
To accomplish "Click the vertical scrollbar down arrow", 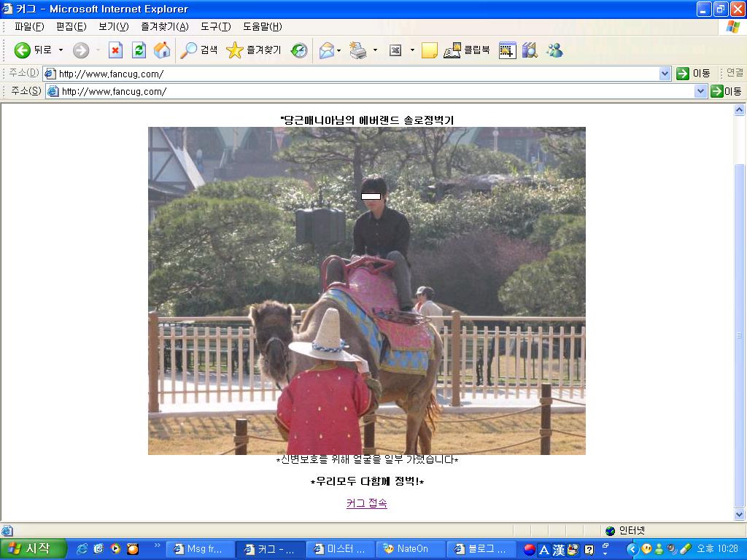I will pyautogui.click(x=739, y=514).
